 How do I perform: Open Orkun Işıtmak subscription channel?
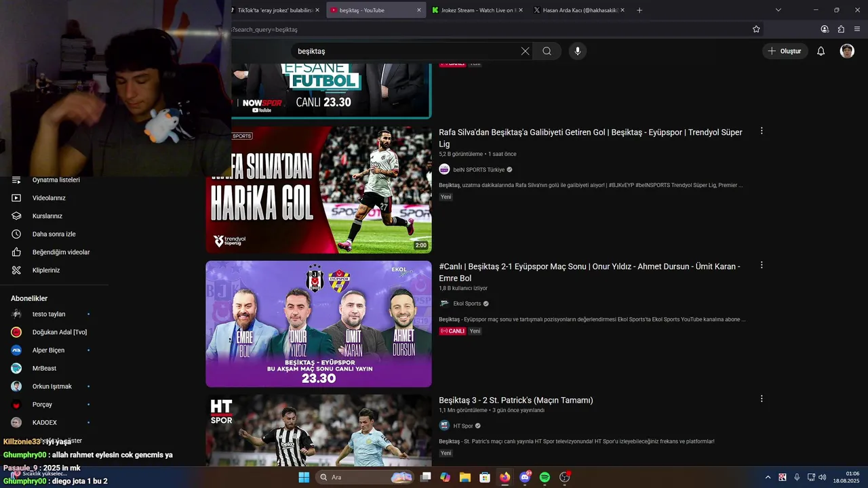pyautogui.click(x=51, y=386)
